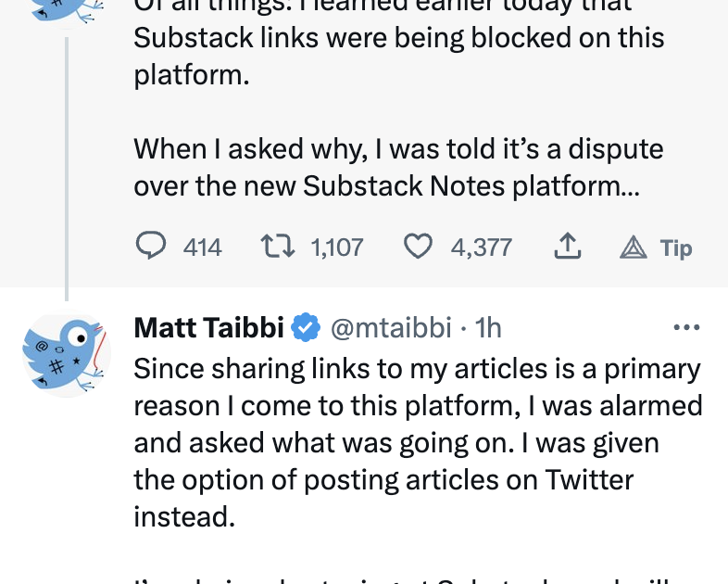Click the partially visible top avatar
This screenshot has width=728, height=584.
pyautogui.click(x=66, y=9)
